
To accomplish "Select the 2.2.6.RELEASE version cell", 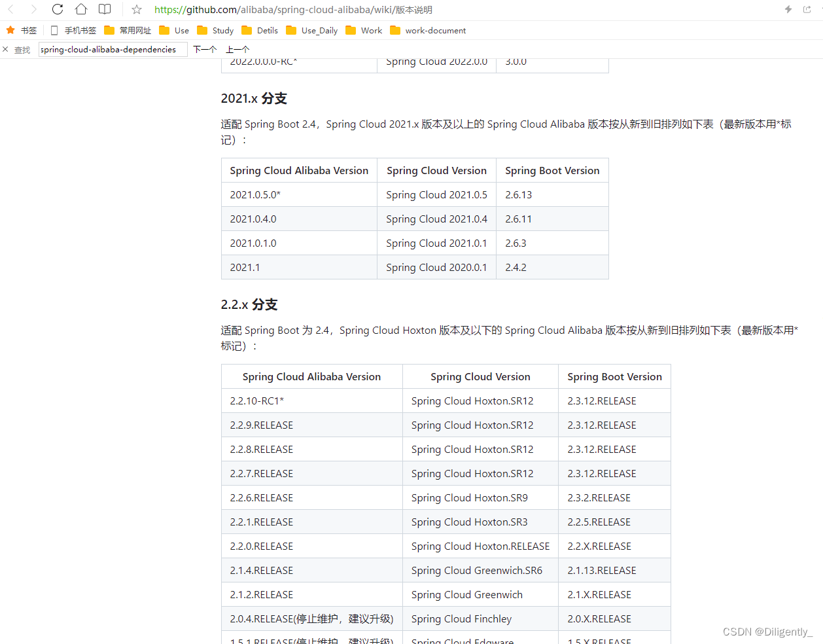I will 312,497.
